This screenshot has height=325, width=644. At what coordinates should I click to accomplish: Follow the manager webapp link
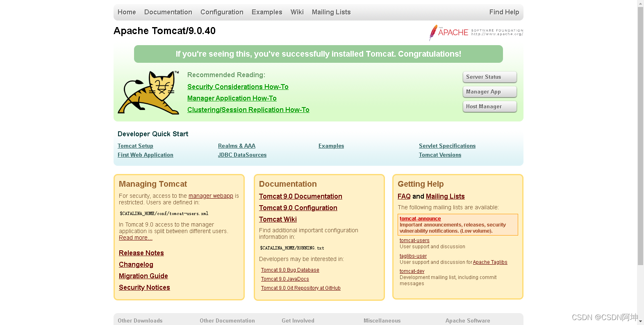click(211, 196)
